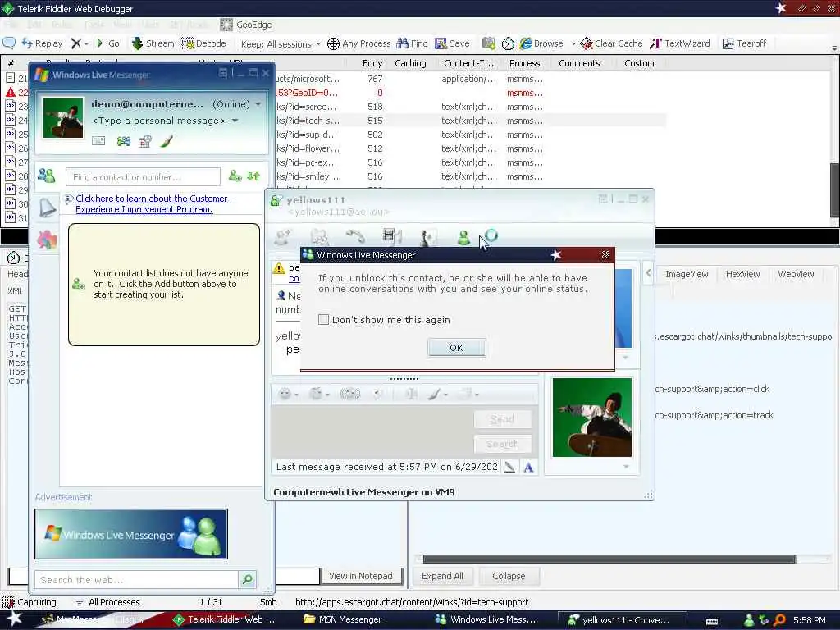This screenshot has width=840, height=630.
Task: Click the contact list sort arrows icon
Action: (x=253, y=176)
